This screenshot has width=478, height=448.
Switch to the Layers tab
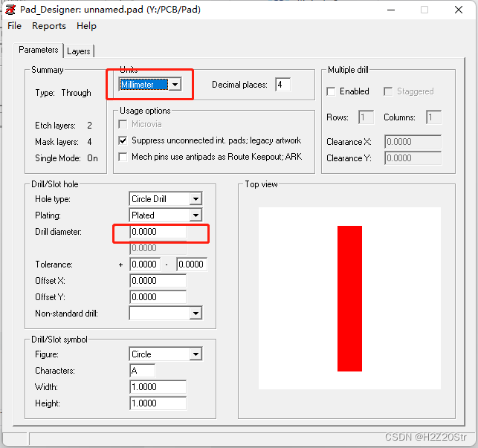point(79,51)
